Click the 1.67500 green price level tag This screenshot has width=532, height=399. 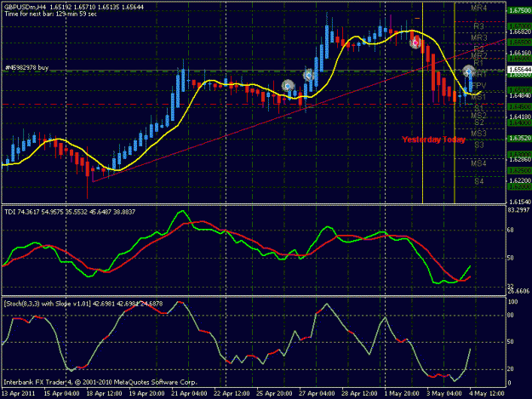coord(519,10)
